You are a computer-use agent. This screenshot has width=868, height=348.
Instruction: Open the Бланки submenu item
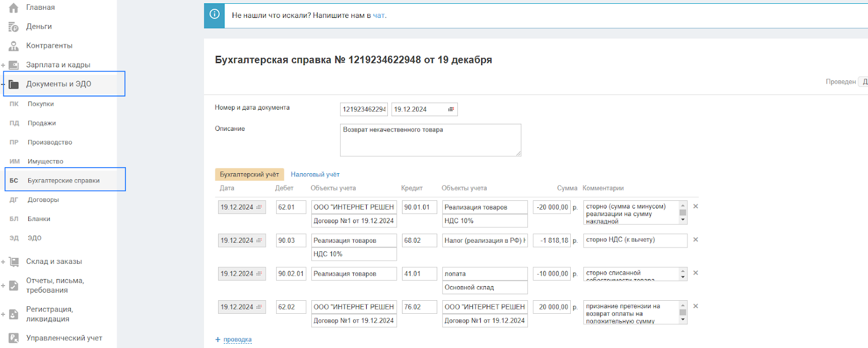(39, 219)
